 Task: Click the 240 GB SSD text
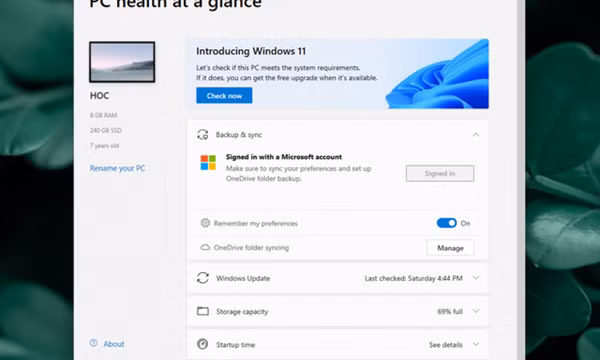pos(106,130)
